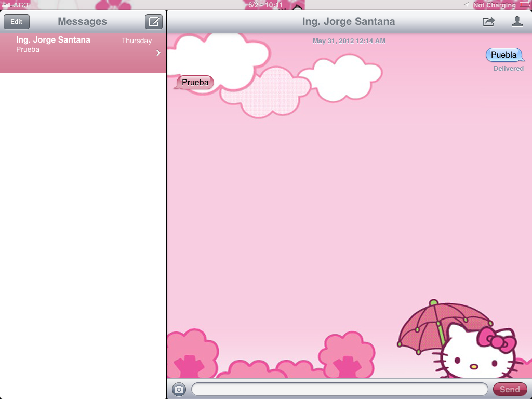532x399 pixels.
Task: Click the '6/2 - 10:11' status bar clock
Action: click(265, 5)
